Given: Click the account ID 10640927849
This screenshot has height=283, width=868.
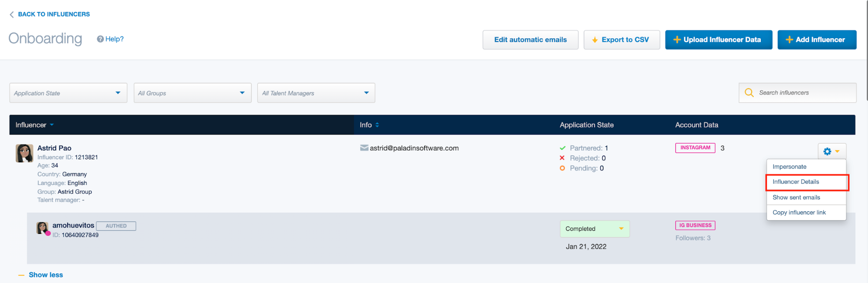Looking at the screenshot, I should (76, 235).
